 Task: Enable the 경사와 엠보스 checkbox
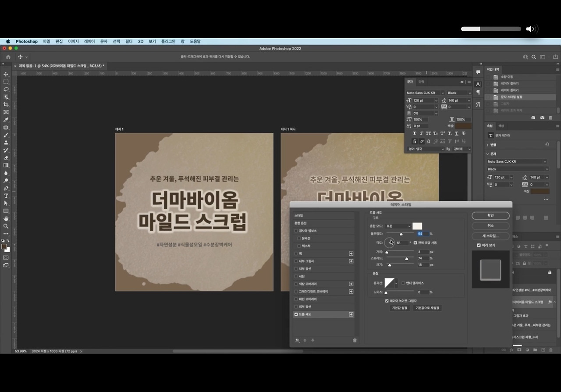tap(296, 231)
